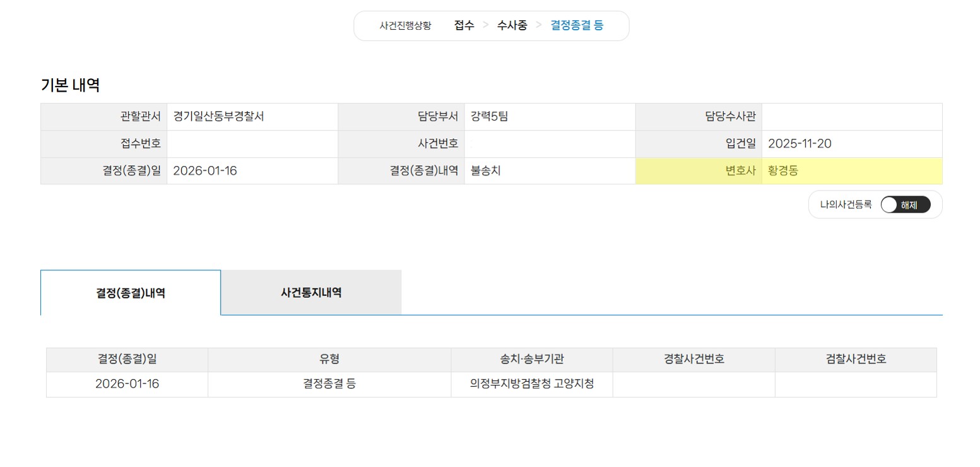
Task: Click the 기본 내역 section heading
Action: pyautogui.click(x=70, y=85)
